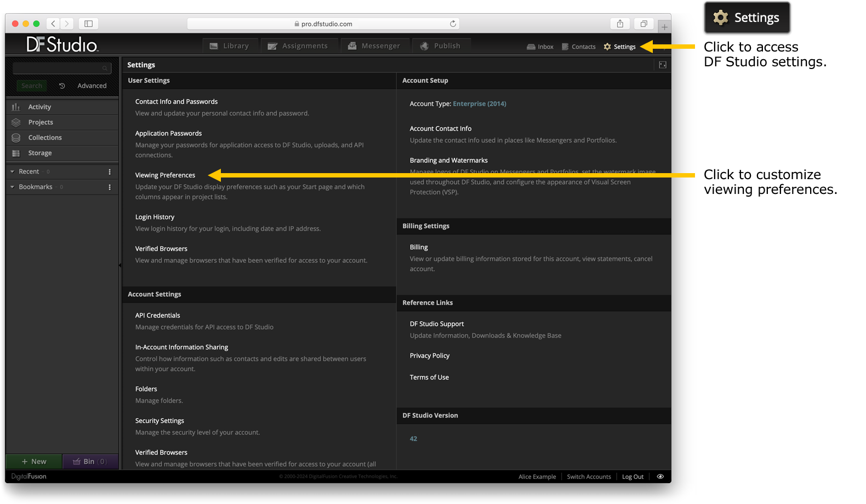Open the Privacy Policy
866x504 pixels.
tap(430, 356)
